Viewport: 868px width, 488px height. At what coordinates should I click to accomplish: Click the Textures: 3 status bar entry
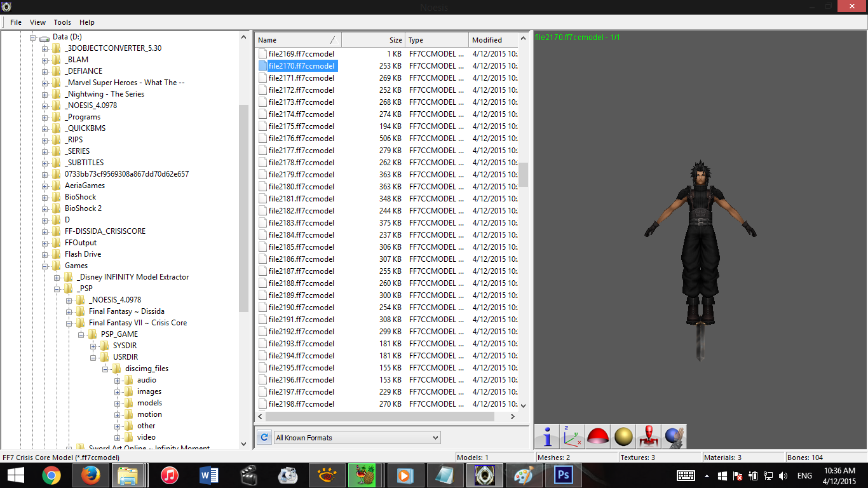660,457
